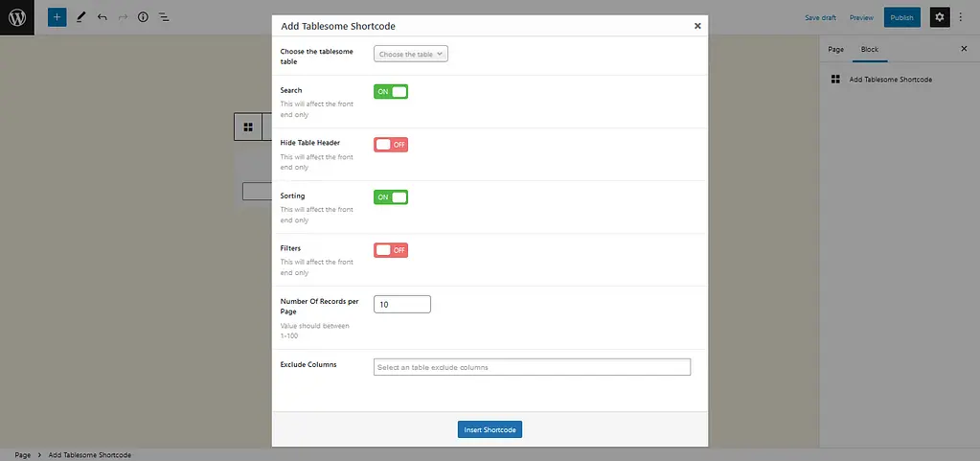Toggle the Settings gear icon
The image size is (980, 461).
tap(940, 17)
